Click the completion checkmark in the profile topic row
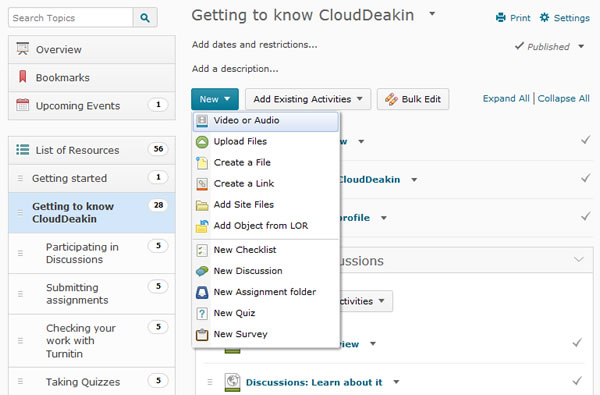This screenshot has width=600, height=395. pos(585,217)
